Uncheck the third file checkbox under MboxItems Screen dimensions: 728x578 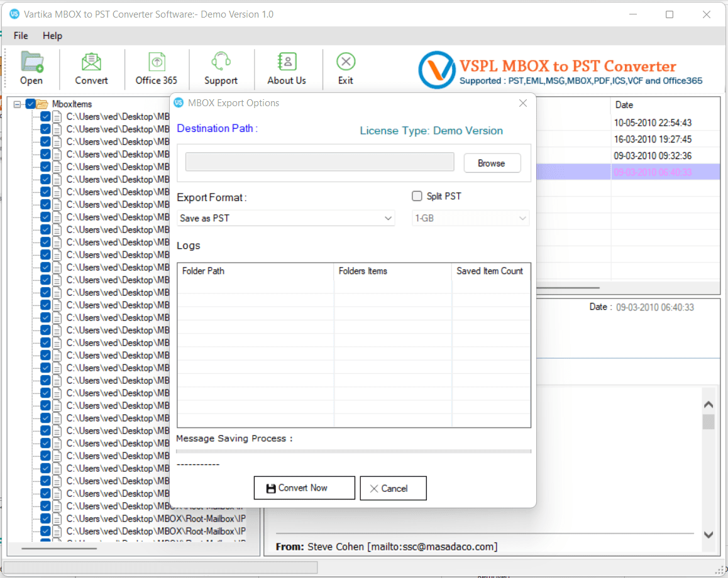coord(45,141)
